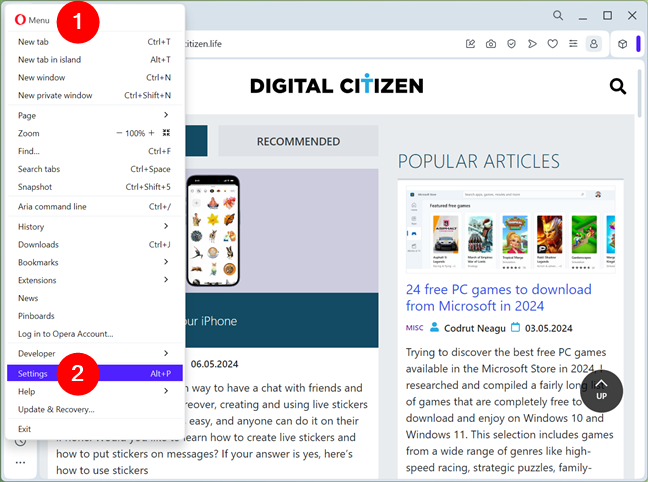Open Downloads from the menu
Image resolution: width=648 pixels, height=482 pixels.
click(95, 244)
